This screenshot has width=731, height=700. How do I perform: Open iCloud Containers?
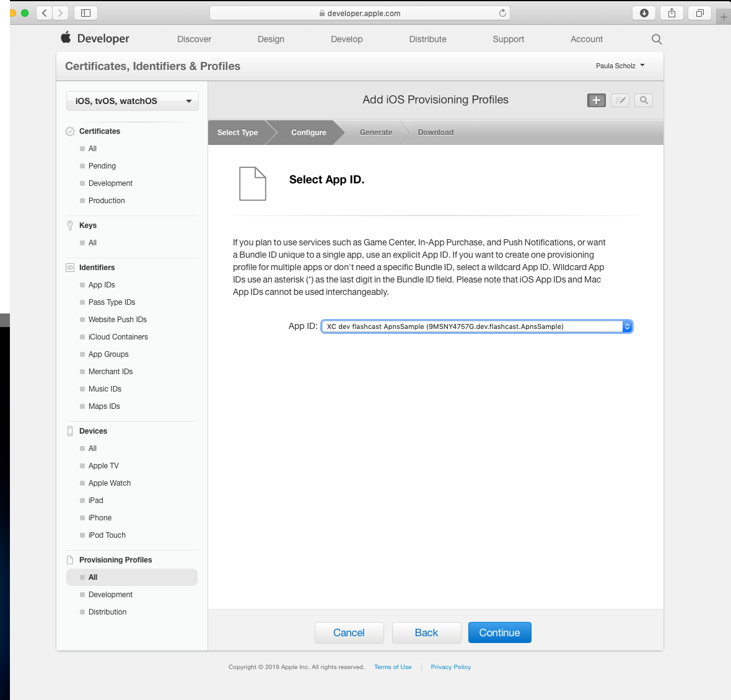[118, 336]
